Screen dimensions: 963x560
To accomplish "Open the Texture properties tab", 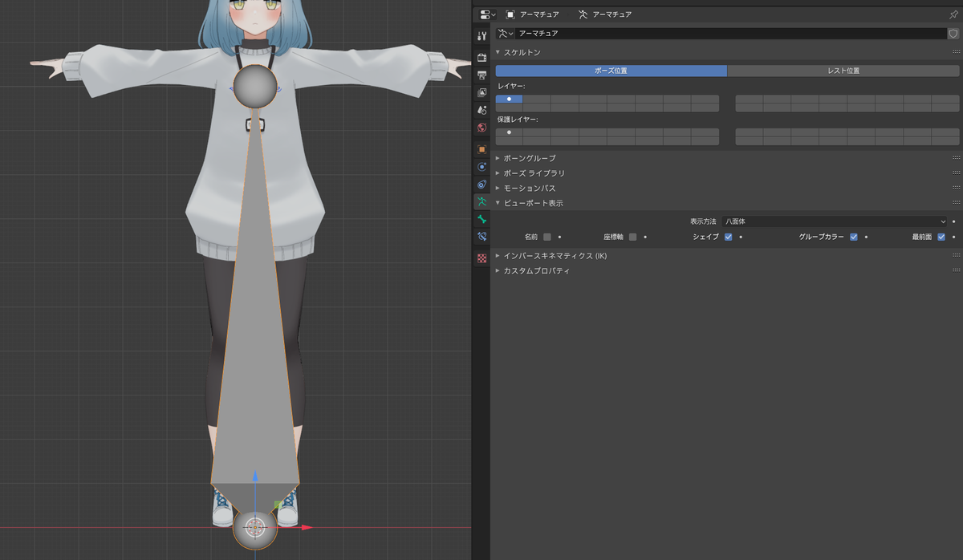I will click(x=481, y=258).
